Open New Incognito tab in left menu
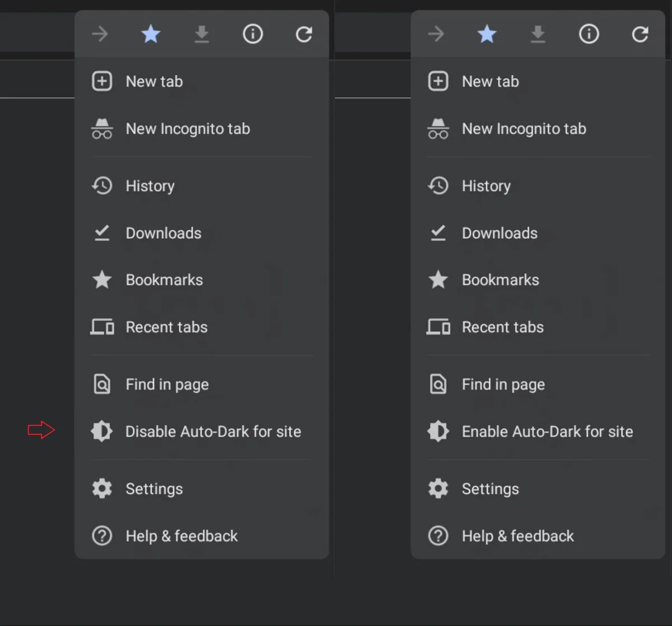The image size is (672, 626). pos(202,128)
